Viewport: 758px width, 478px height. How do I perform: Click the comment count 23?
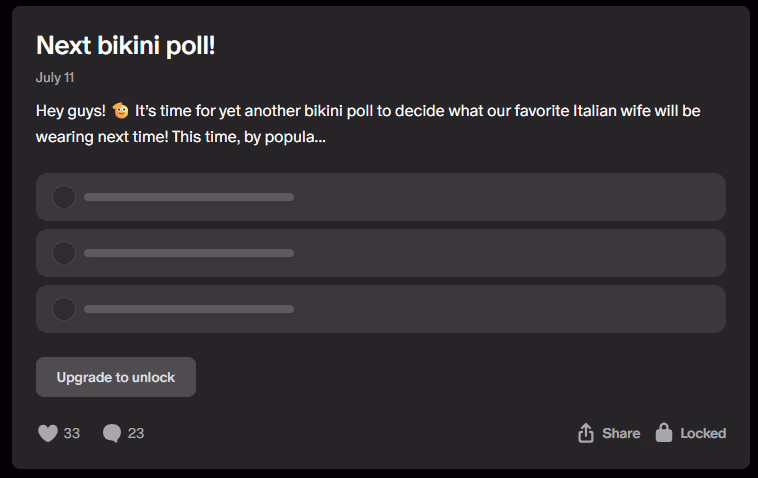tap(137, 433)
